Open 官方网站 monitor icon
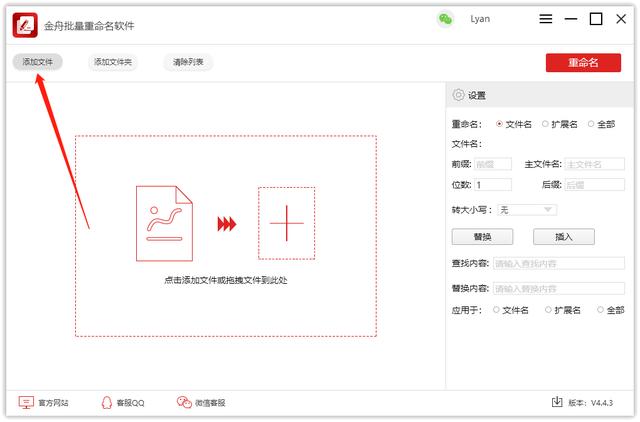 26,402
